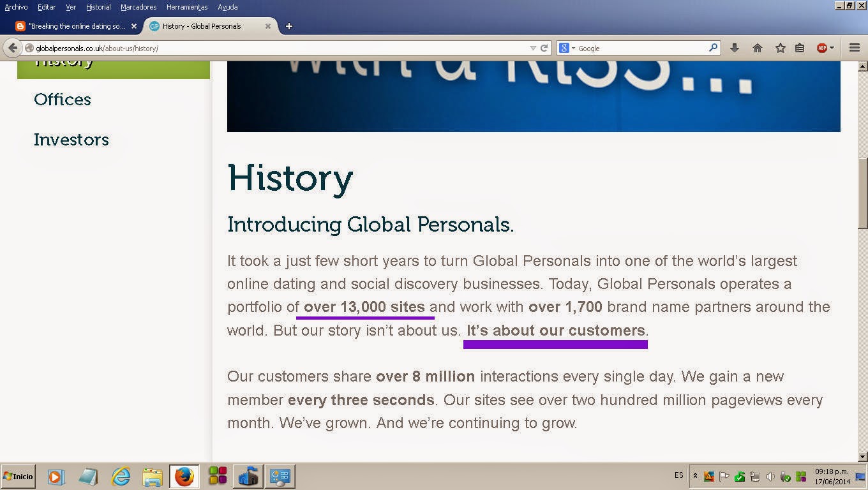The height and width of the screenshot is (490, 868).
Task: Close the "Breaking the online dating" tab
Action: click(134, 26)
